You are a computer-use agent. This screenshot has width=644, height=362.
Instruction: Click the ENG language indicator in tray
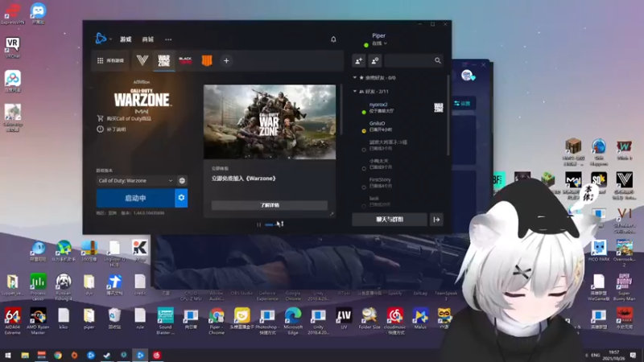(x=595, y=355)
